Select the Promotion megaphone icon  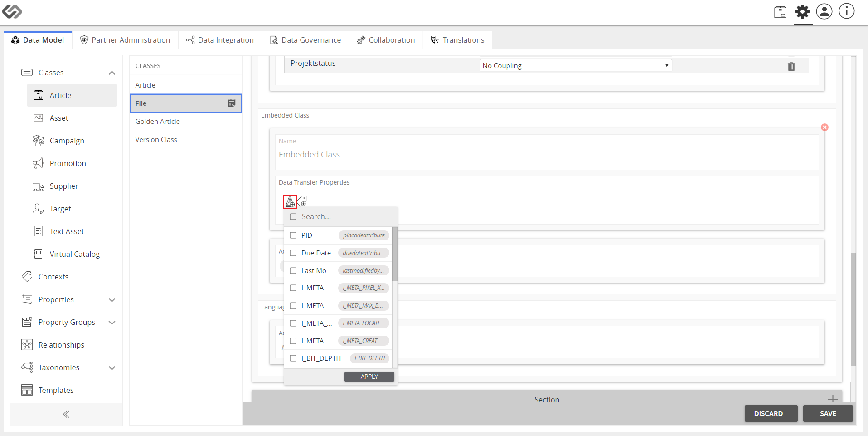pos(39,163)
